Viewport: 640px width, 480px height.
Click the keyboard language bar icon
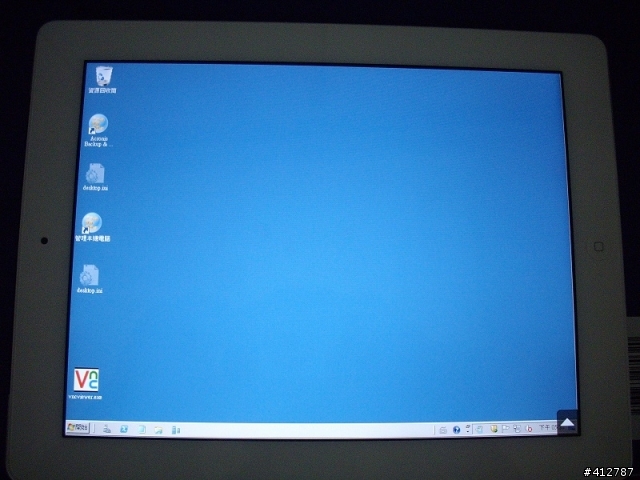[443, 430]
